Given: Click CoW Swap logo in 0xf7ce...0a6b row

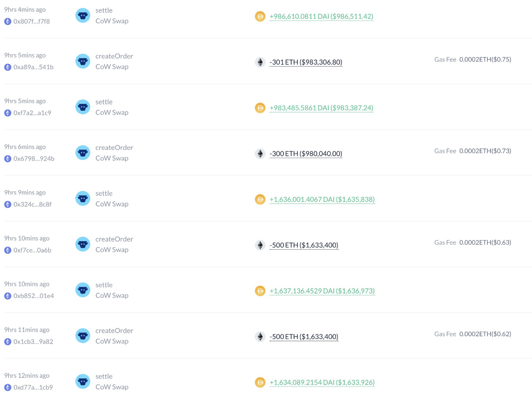Looking at the screenshot, I should [x=83, y=244].
